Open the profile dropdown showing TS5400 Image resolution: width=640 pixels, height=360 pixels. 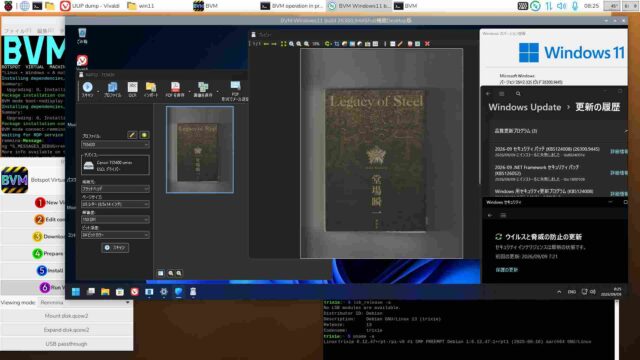point(115,144)
